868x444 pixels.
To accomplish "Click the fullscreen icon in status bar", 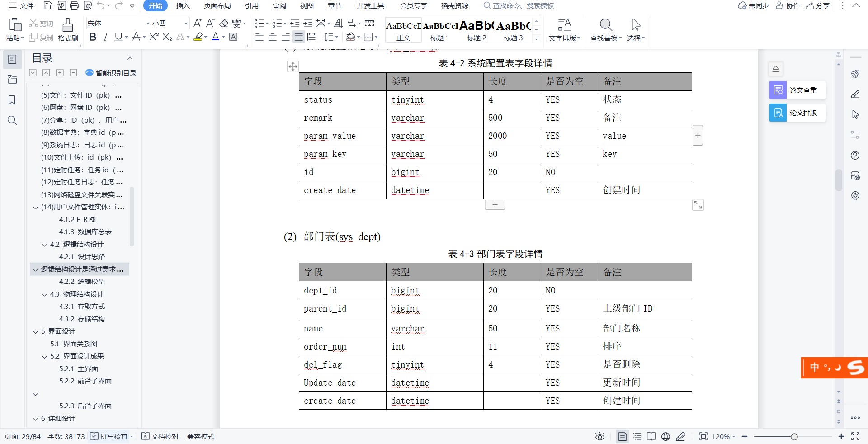I will (855, 436).
